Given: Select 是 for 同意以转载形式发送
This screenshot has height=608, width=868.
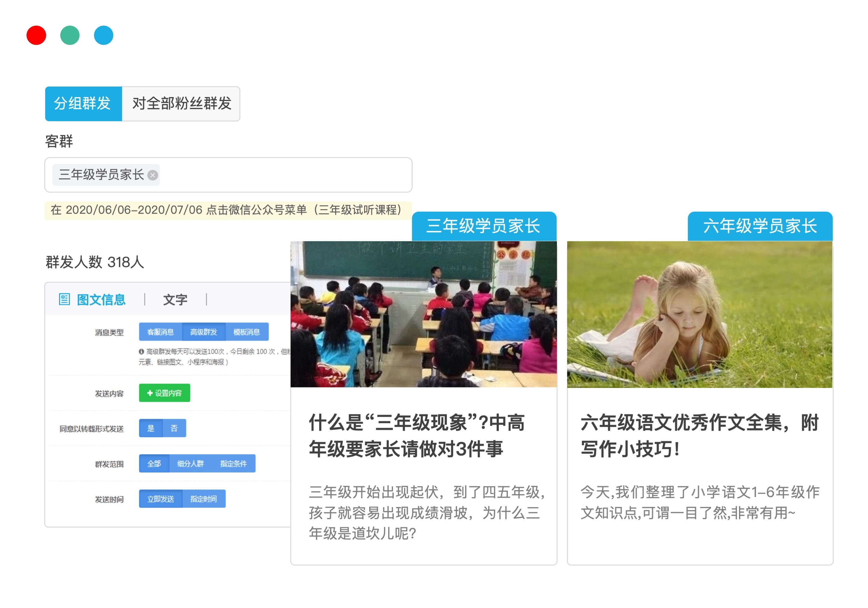Looking at the screenshot, I should [x=151, y=428].
